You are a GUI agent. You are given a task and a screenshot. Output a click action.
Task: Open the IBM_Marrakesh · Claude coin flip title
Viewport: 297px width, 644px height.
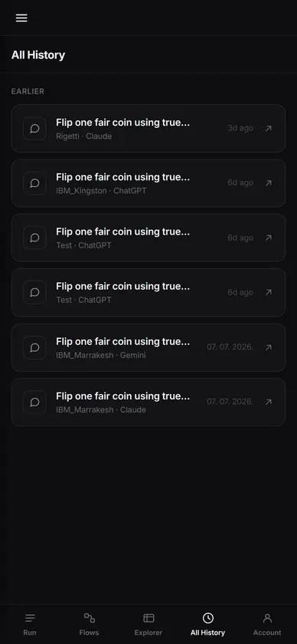123,396
